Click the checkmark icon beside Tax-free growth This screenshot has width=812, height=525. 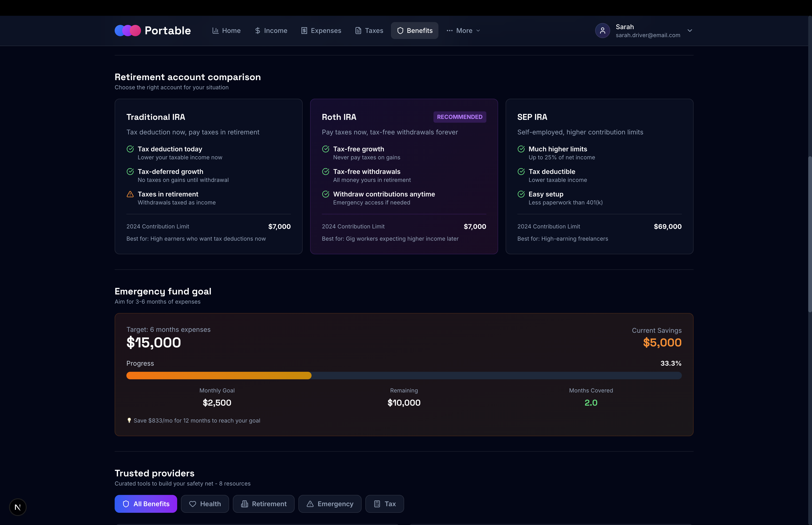[x=325, y=149]
